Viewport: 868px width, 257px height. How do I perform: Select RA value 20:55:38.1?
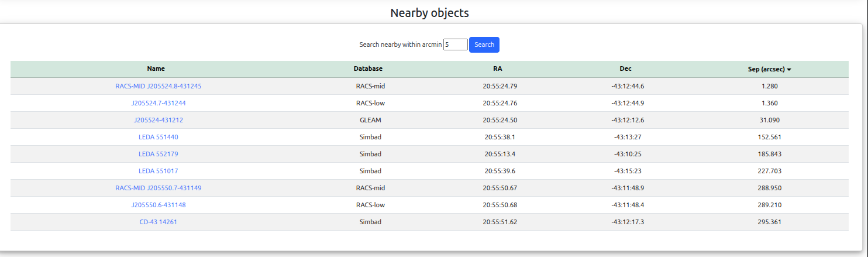(x=500, y=137)
